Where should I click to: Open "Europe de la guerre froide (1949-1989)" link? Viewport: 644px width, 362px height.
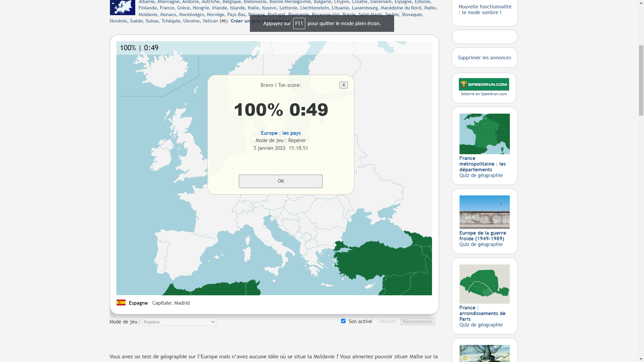pos(483,236)
